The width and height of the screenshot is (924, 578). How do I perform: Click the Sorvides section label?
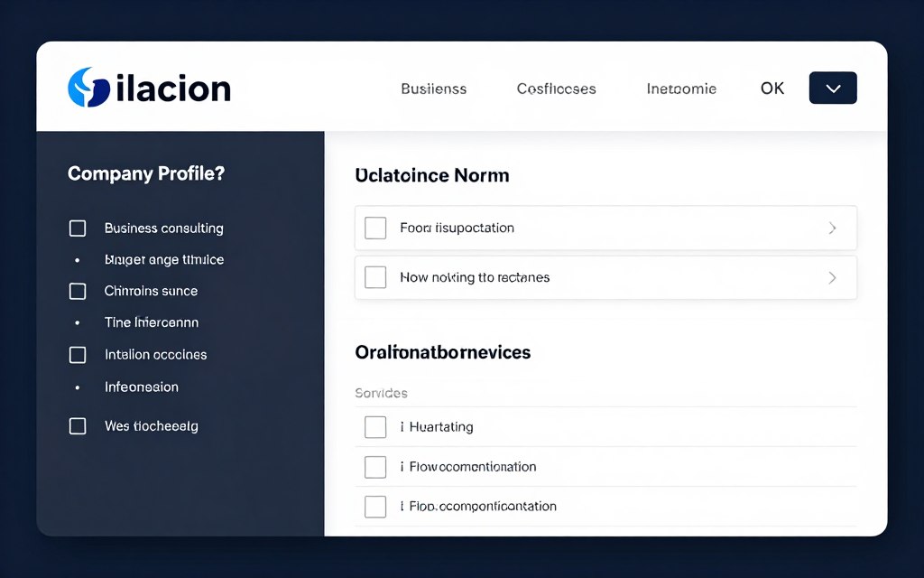pos(381,393)
